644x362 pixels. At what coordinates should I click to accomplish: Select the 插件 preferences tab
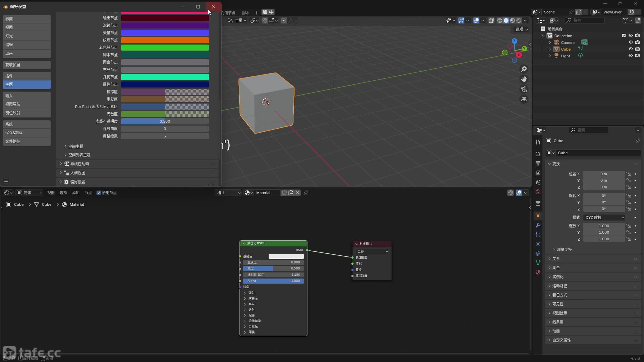click(x=27, y=76)
